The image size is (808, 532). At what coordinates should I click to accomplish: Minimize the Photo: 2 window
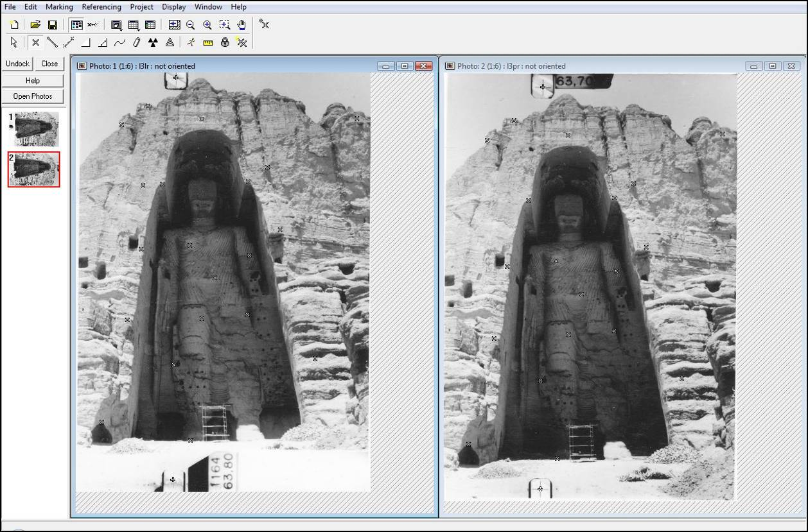coord(754,65)
